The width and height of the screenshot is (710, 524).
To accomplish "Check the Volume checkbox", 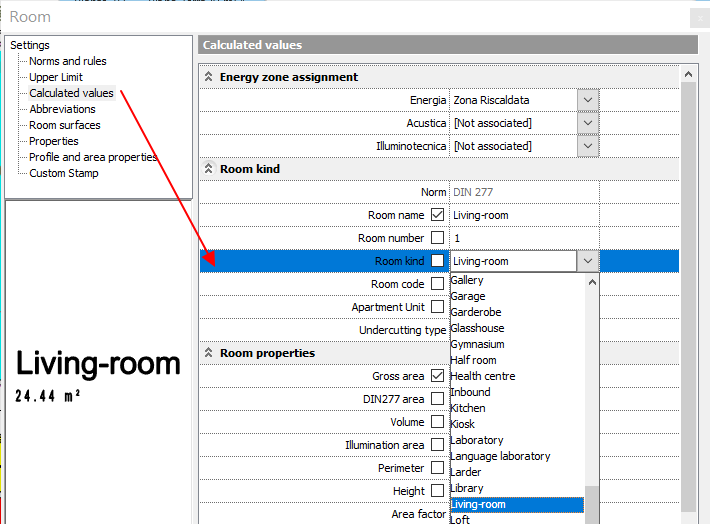I will point(437,422).
